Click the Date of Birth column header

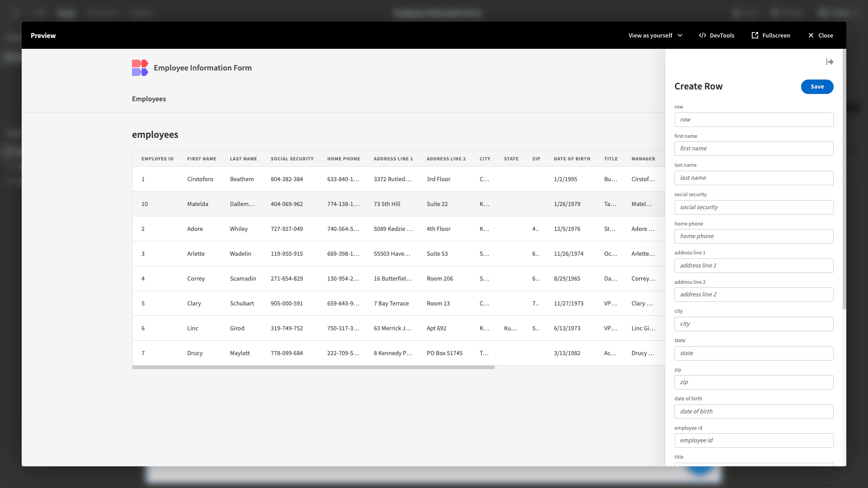pos(572,159)
